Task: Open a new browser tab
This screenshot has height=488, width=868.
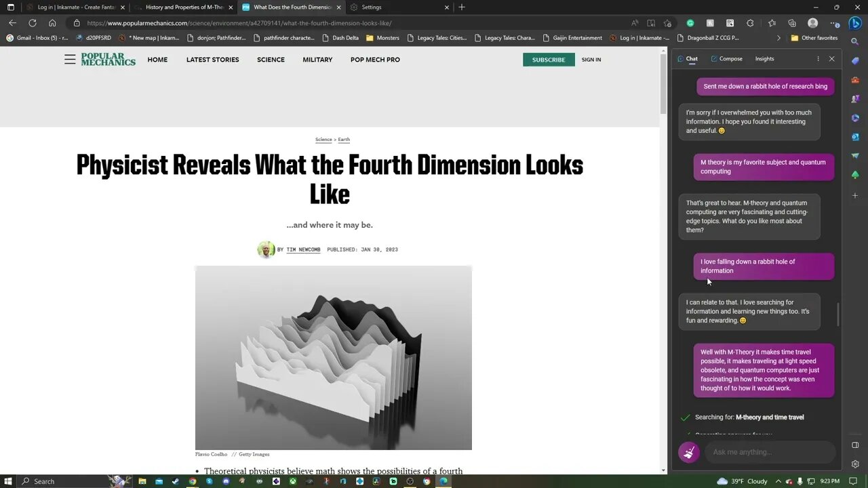Action: coord(462,7)
